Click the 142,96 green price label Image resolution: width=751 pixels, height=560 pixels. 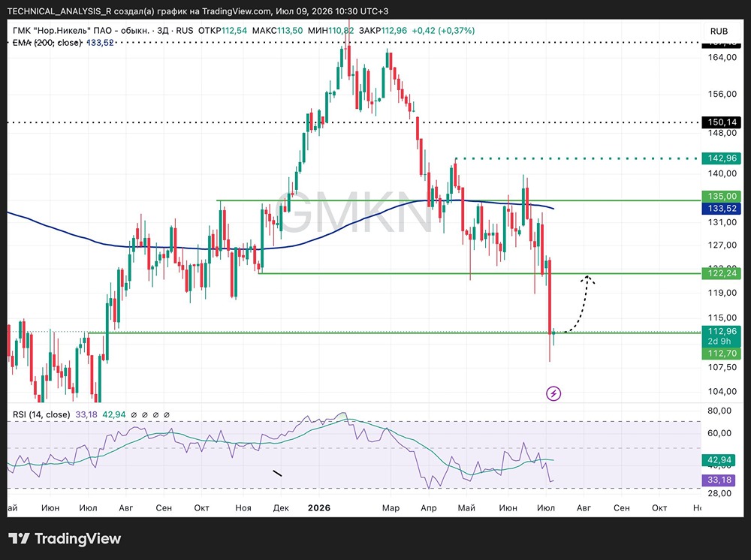pyautogui.click(x=721, y=158)
